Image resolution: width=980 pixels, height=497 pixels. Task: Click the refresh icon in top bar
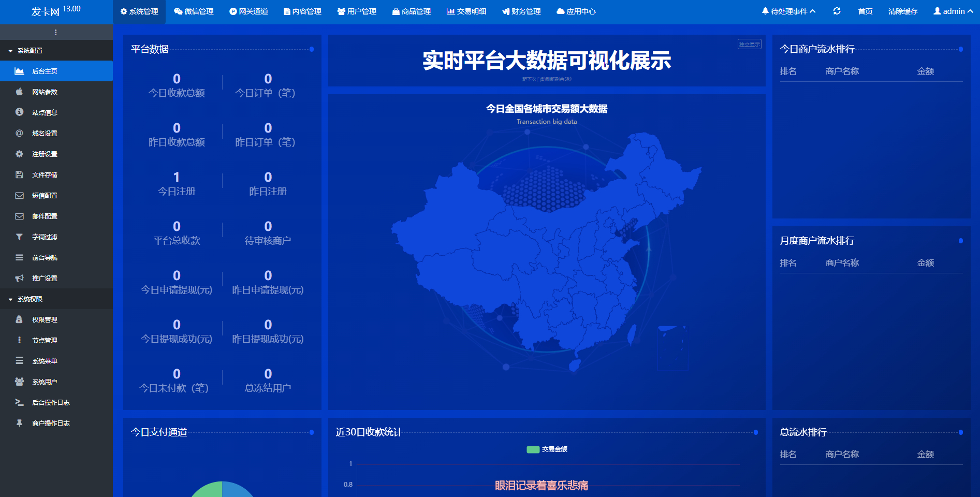[x=837, y=11]
